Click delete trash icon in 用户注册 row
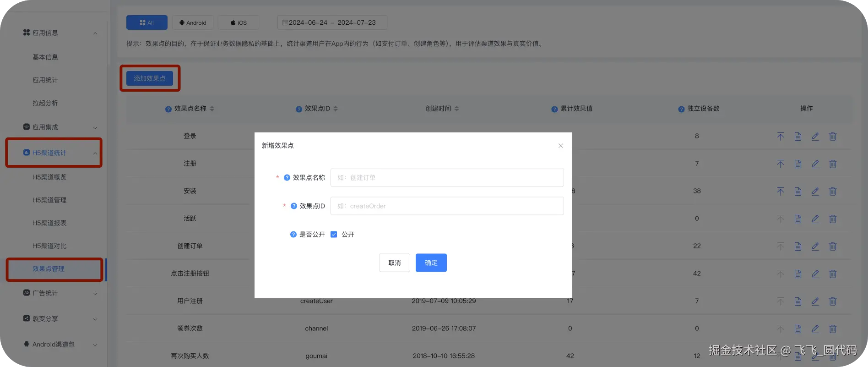Viewport: 868px width, 367px height. pos(833,301)
